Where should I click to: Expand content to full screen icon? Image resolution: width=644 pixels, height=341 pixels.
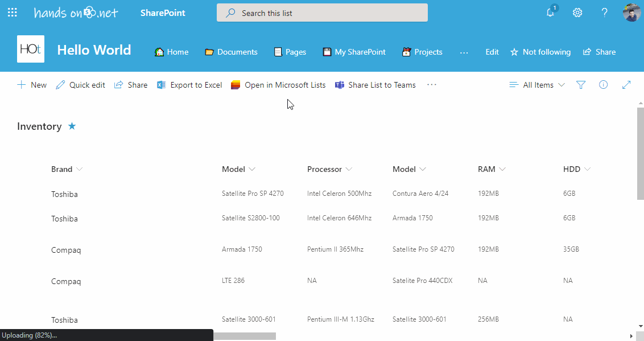pyautogui.click(x=626, y=85)
